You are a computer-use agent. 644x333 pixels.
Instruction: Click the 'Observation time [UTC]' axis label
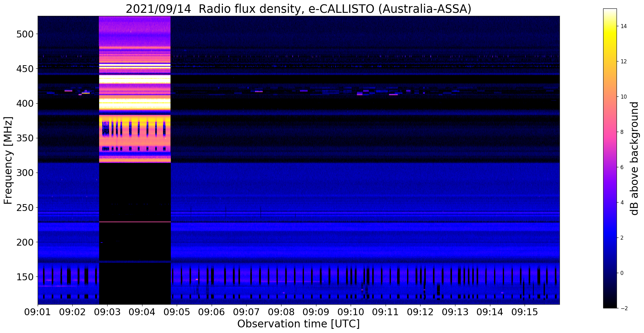pos(298,324)
